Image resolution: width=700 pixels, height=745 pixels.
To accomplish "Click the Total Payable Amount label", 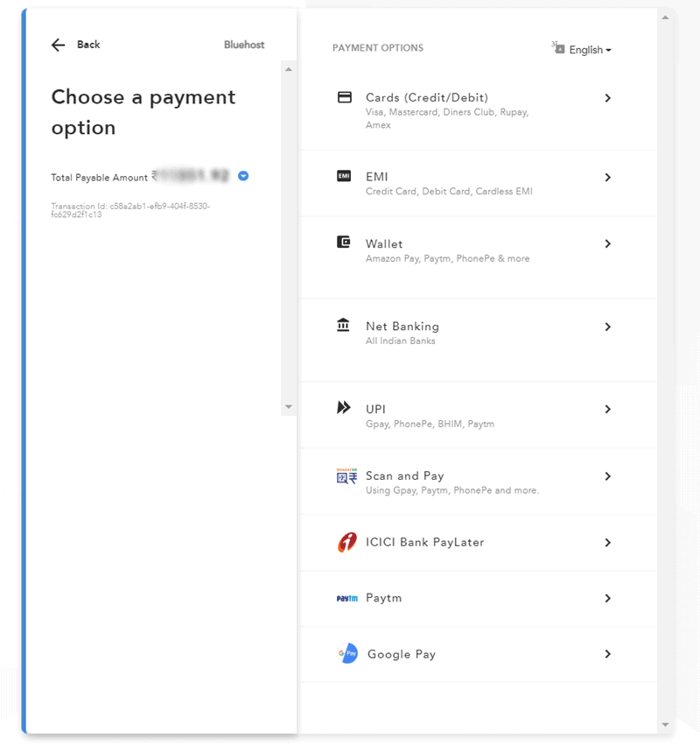I will [x=99, y=178].
